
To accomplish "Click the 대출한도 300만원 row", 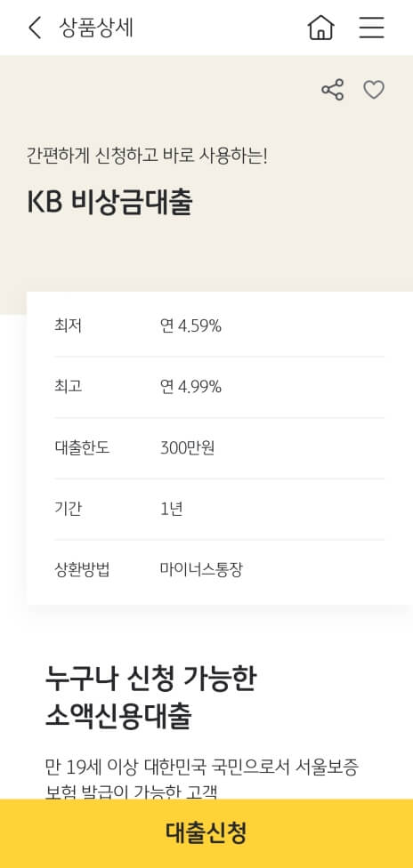I will pyautogui.click(x=220, y=448).
